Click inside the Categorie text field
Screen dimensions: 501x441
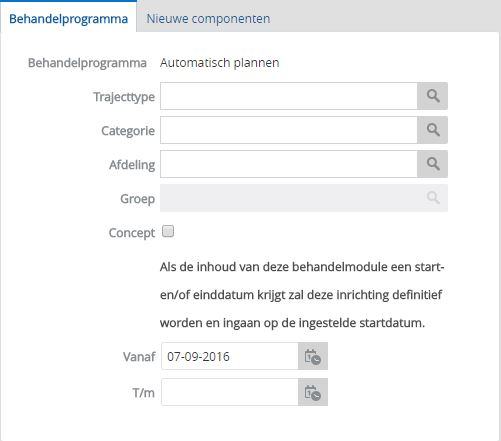click(289, 130)
